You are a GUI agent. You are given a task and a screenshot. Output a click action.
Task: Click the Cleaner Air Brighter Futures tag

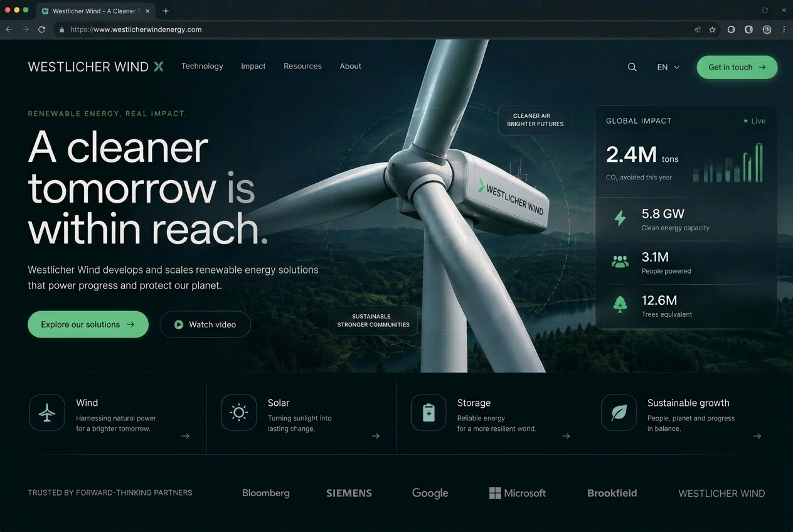(535, 120)
